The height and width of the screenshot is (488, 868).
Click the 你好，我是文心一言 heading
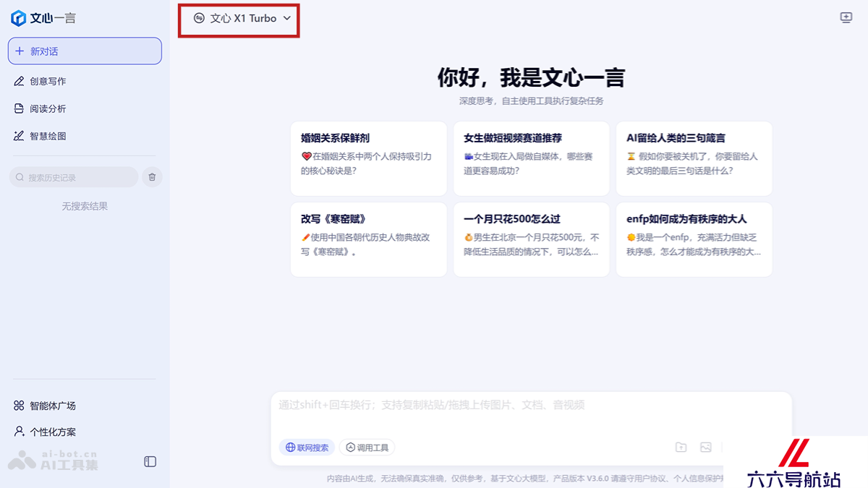(531, 77)
